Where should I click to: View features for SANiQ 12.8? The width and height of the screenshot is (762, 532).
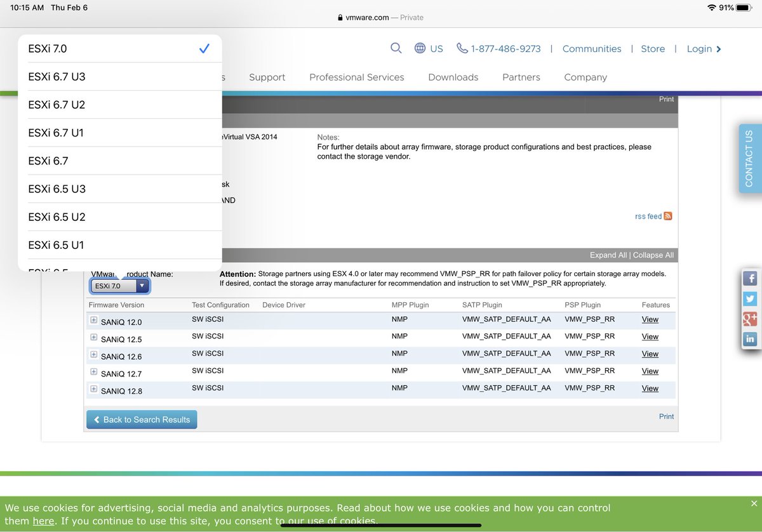point(650,388)
